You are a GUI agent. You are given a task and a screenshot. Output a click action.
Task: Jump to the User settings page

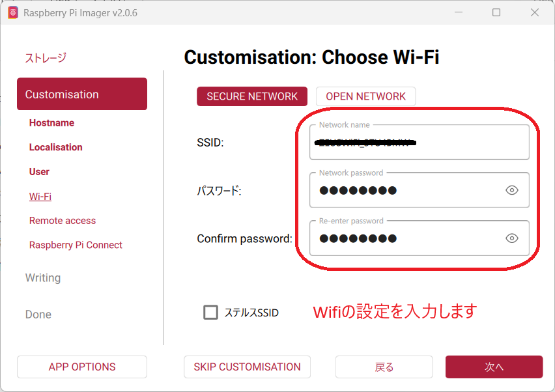tap(39, 172)
